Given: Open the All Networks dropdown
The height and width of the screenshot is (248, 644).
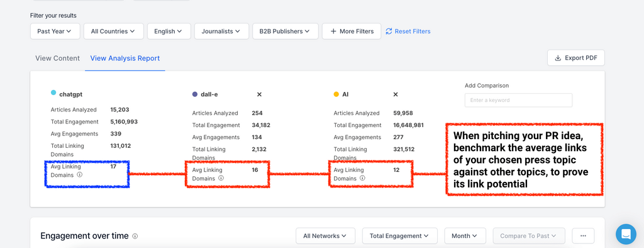Looking at the screenshot, I should [x=325, y=236].
